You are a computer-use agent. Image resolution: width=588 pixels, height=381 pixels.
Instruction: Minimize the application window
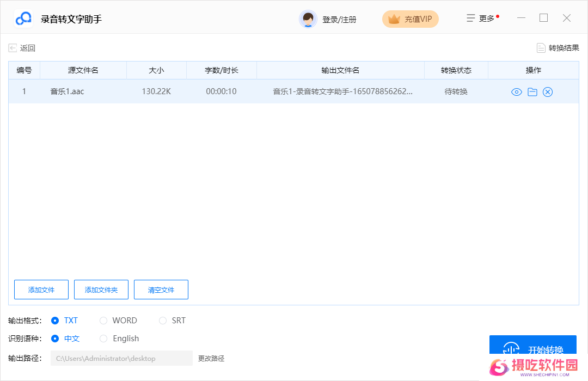click(x=521, y=18)
